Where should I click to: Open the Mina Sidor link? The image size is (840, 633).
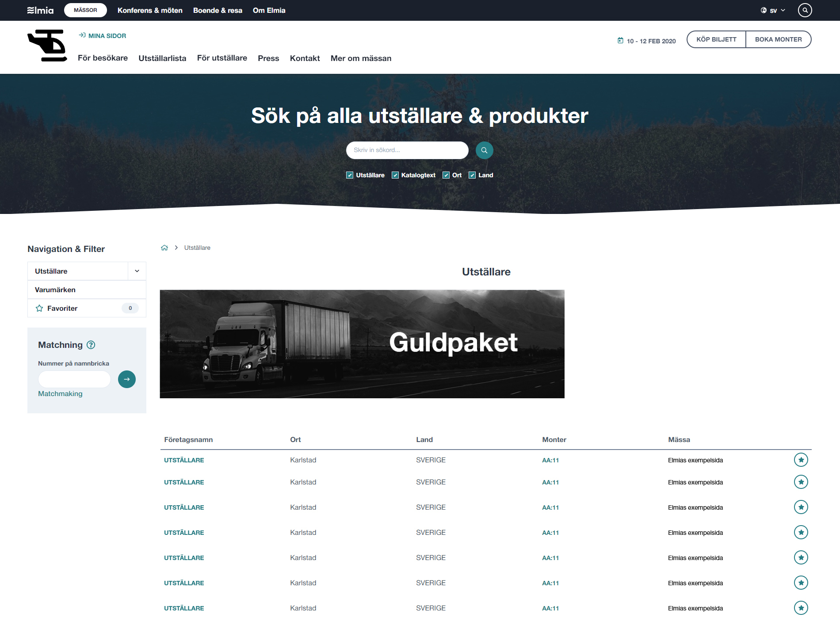pos(107,36)
